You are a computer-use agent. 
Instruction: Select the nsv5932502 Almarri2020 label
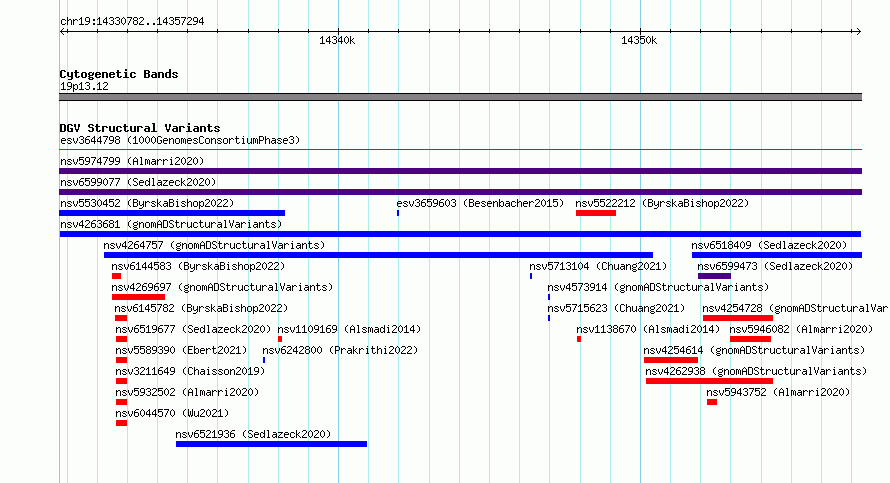[x=187, y=392]
